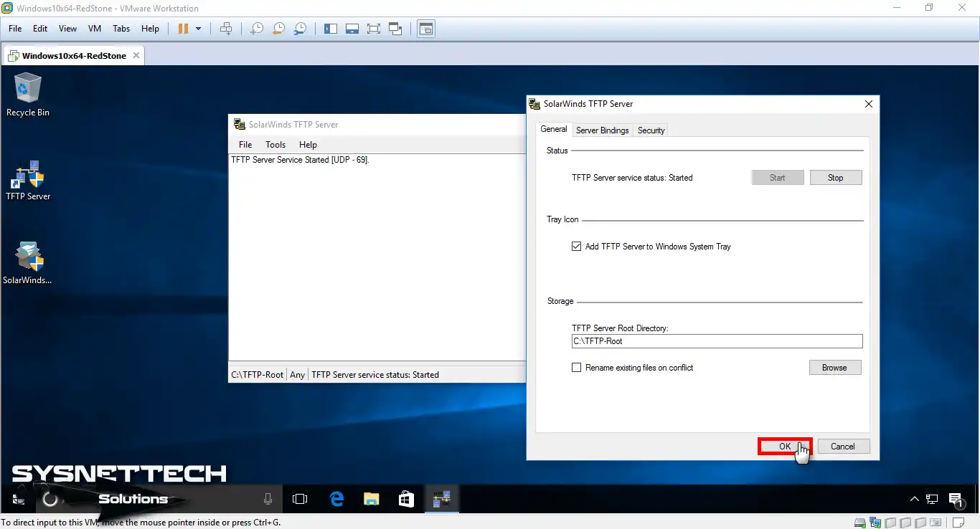980x529 pixels.
Task: Open VMware View menu
Action: pos(67,29)
